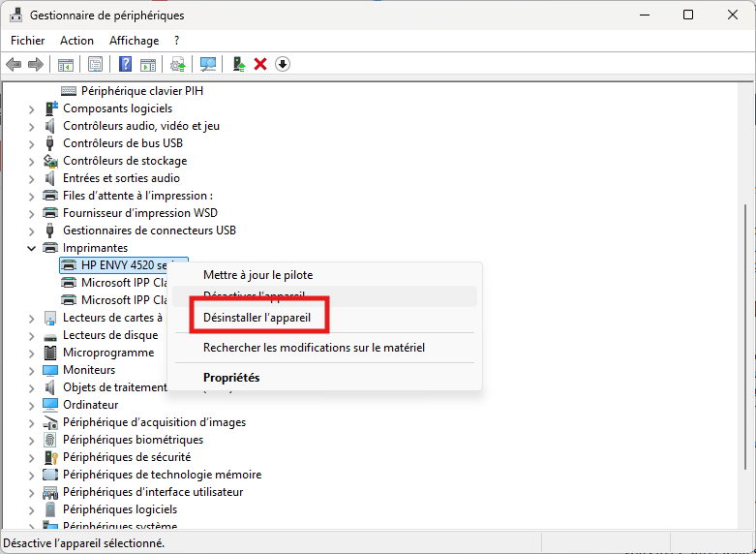Viewport: 756px width, 554px height.
Task: Expand the Contrôleurs de bus USB node
Action: click(31, 144)
